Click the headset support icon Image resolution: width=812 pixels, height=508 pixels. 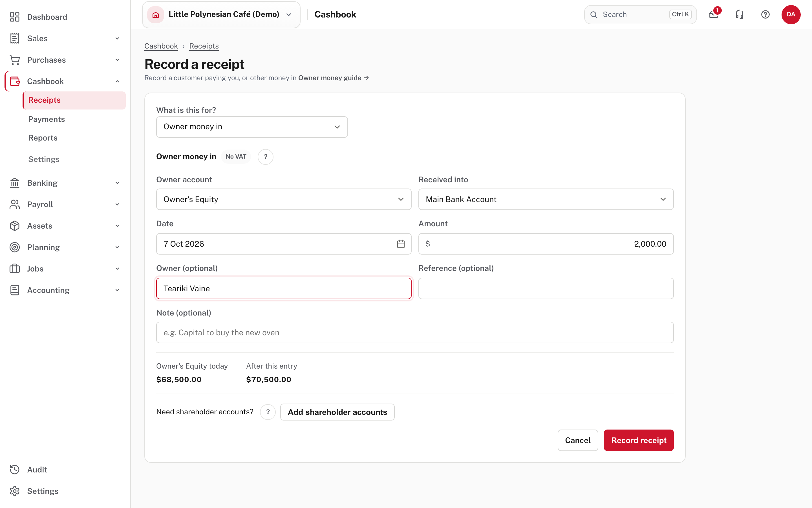[x=740, y=14]
